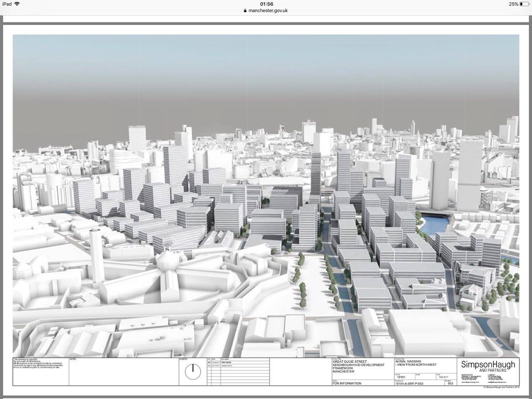Tap the Wi-Fi signal icon
Viewport: 532px width, 399px height.
pyautogui.click(x=17, y=4)
